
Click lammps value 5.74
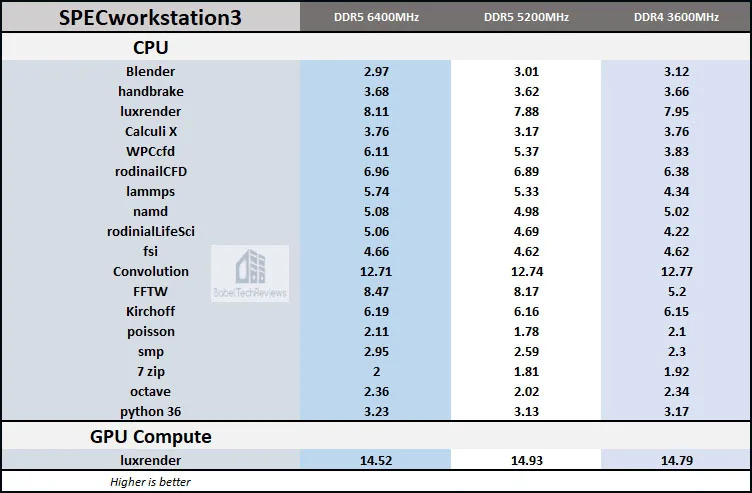pos(376,191)
